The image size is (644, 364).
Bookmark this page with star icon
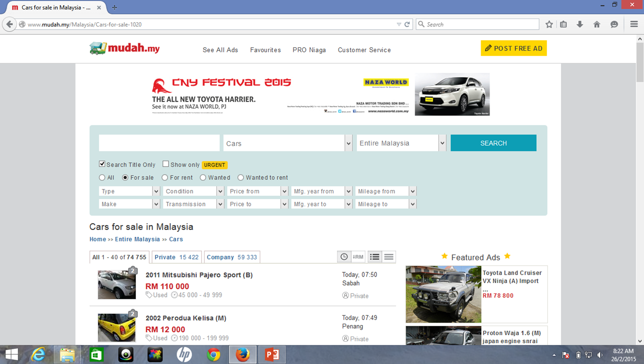pyautogui.click(x=549, y=24)
